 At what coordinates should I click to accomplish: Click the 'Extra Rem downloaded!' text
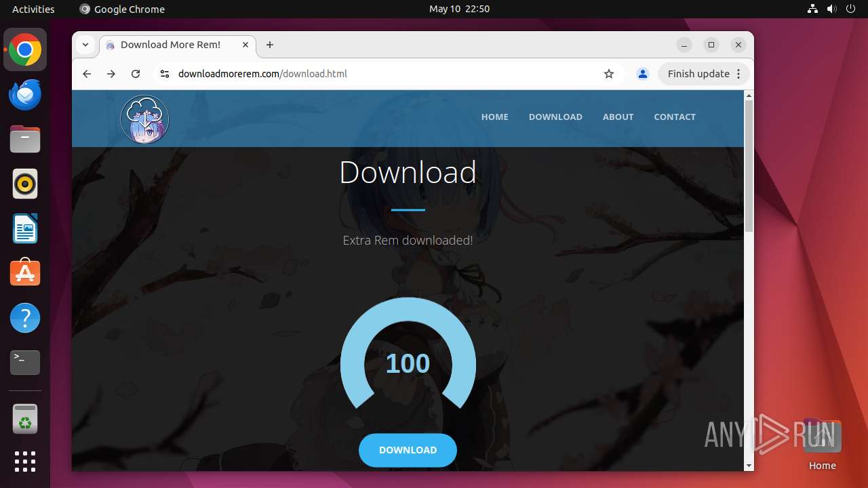point(408,240)
